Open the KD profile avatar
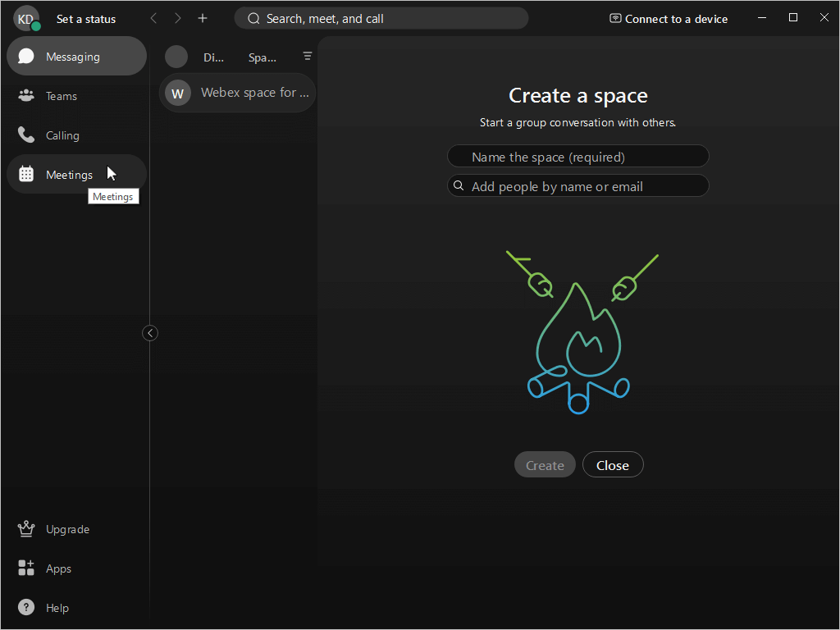This screenshot has height=630, width=840. click(x=25, y=19)
